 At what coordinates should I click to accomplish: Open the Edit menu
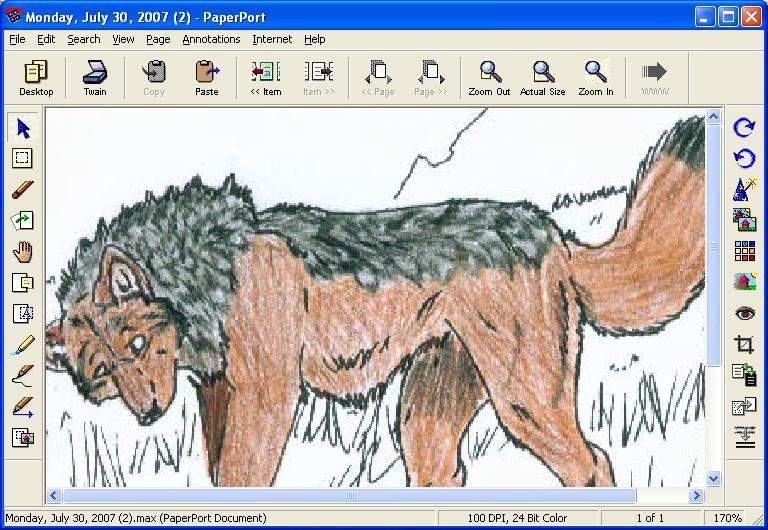pyautogui.click(x=46, y=39)
